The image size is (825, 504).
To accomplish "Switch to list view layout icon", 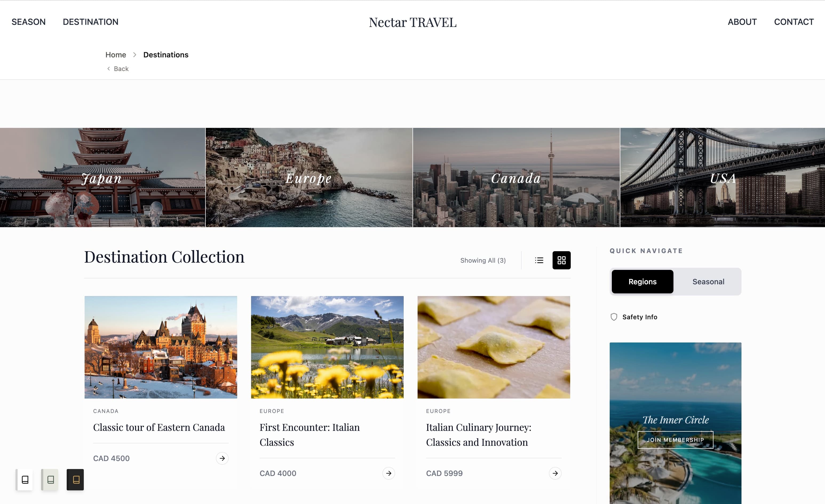I will (x=539, y=260).
